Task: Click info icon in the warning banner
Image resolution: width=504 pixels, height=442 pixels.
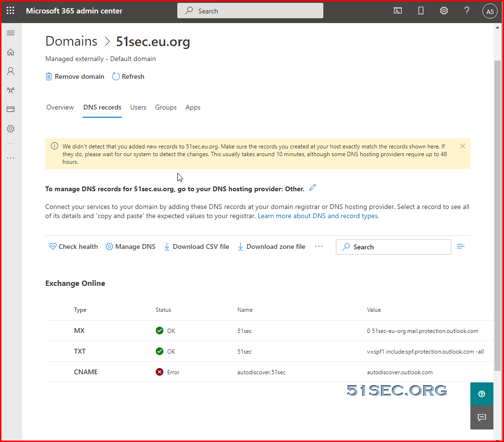Action: coord(55,146)
